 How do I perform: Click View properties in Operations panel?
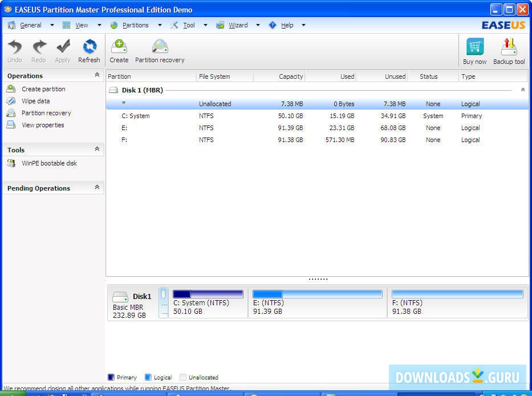click(43, 125)
